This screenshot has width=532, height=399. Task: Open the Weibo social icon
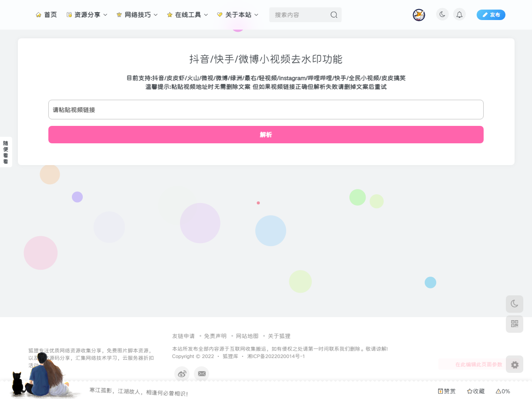[x=182, y=374]
